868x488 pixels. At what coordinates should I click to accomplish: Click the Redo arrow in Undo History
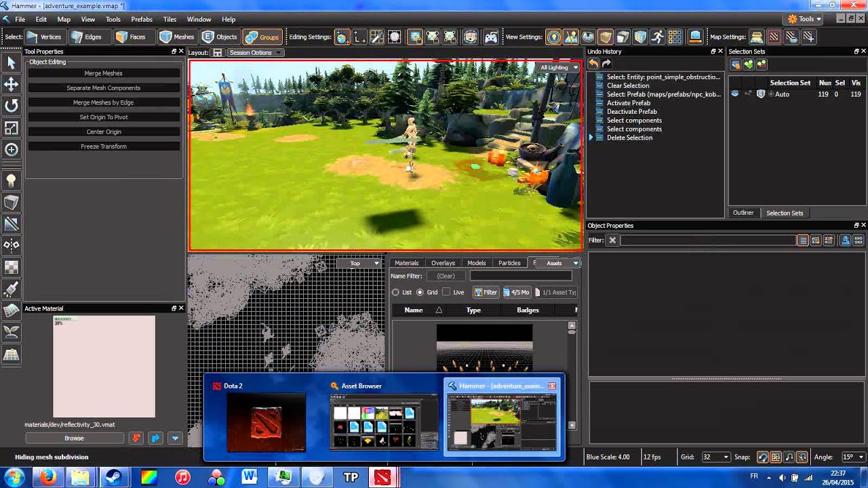click(x=606, y=64)
